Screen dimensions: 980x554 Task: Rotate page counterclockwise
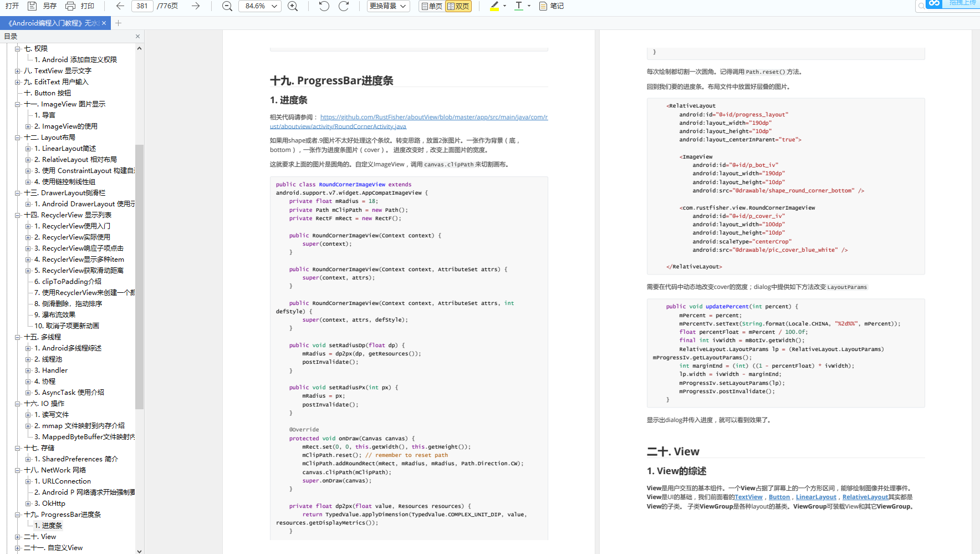click(x=324, y=6)
